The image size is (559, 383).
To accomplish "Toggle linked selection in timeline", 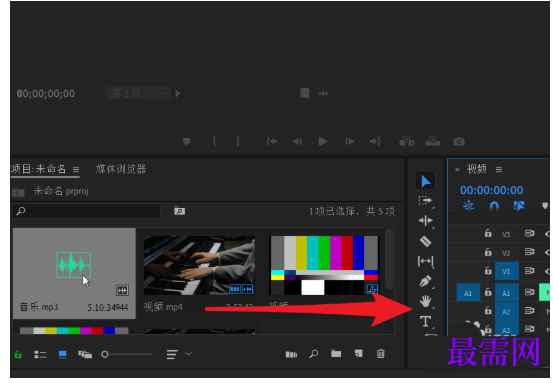I will 519,206.
